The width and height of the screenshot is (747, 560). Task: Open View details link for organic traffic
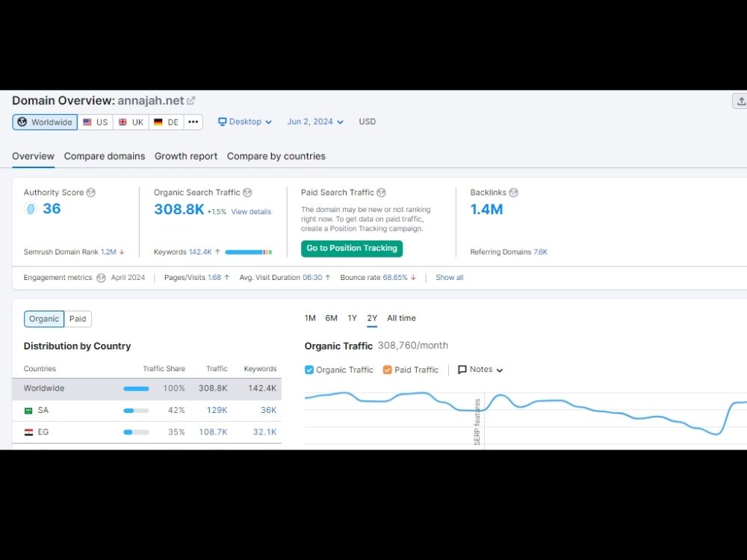click(x=251, y=211)
